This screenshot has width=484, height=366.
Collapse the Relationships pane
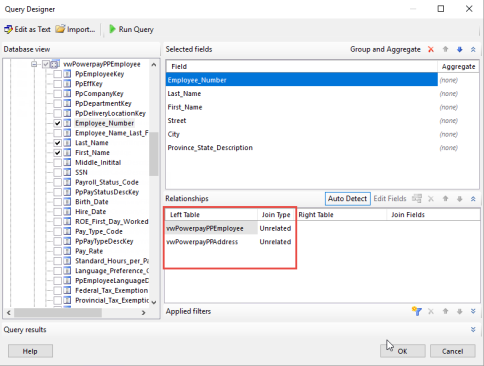click(473, 199)
